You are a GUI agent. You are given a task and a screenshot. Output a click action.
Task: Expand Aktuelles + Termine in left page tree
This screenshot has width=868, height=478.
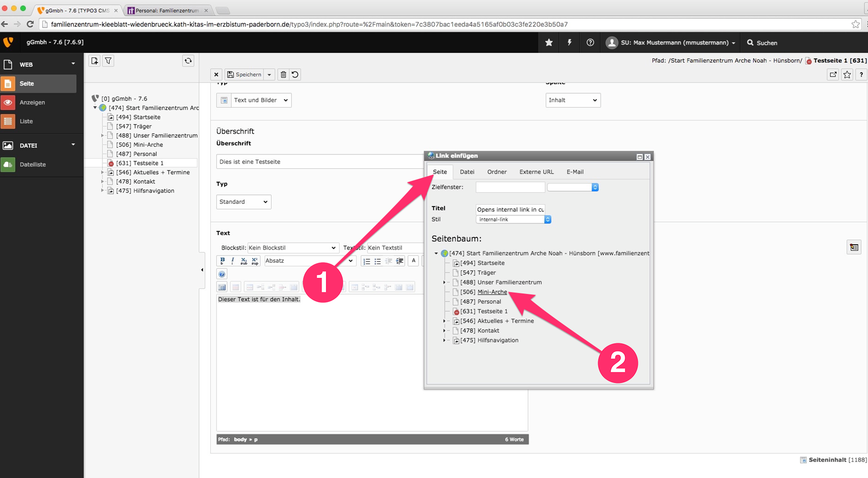pyautogui.click(x=102, y=172)
